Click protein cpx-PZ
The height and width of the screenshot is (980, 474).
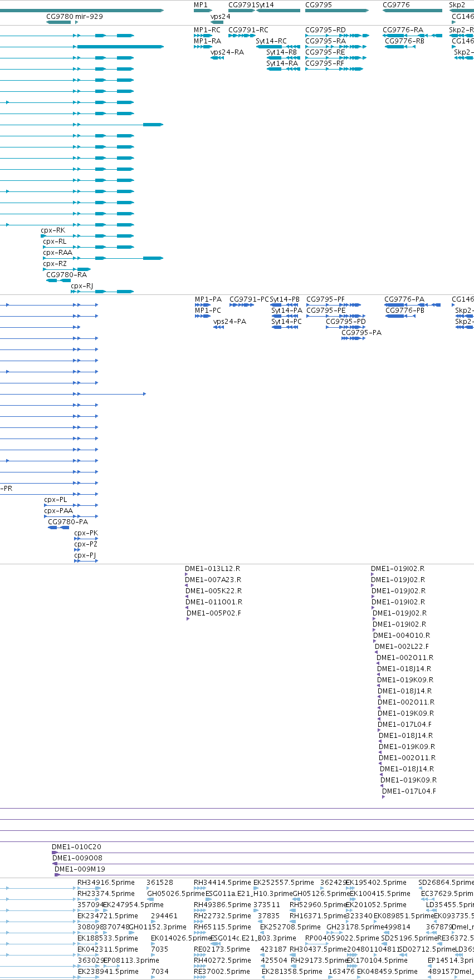click(x=86, y=544)
